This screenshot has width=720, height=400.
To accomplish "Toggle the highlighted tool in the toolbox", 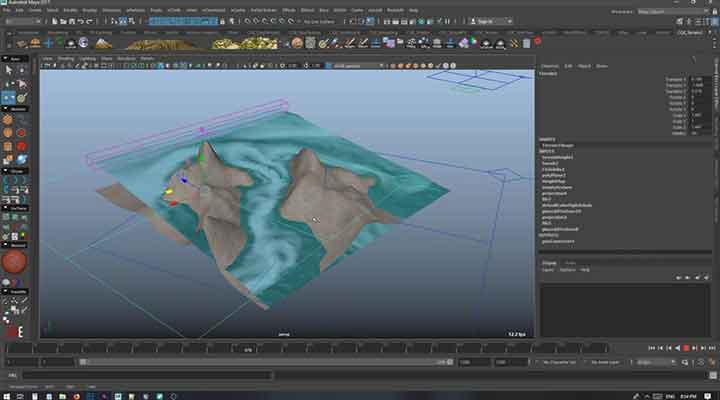I will pos(9,97).
